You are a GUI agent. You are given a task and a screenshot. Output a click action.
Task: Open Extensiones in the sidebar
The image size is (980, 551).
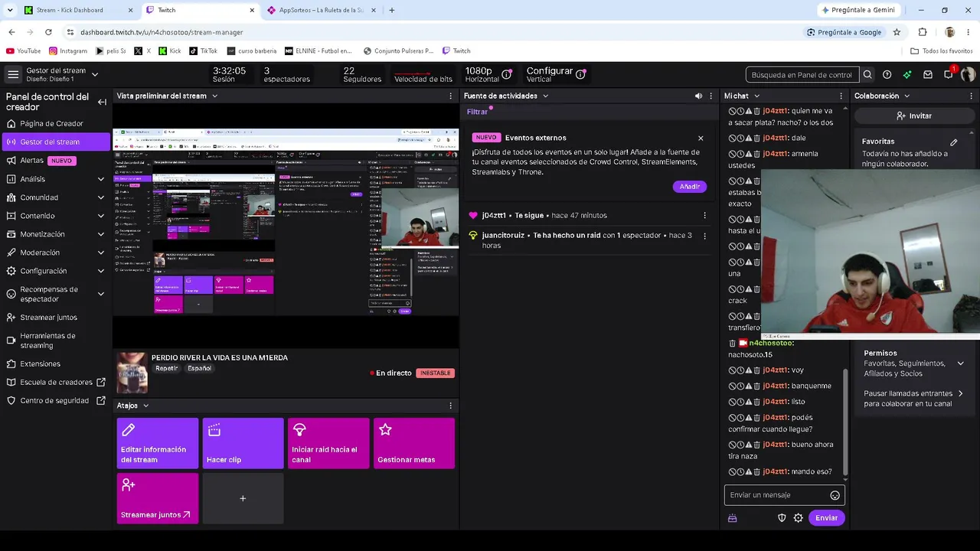point(56,364)
